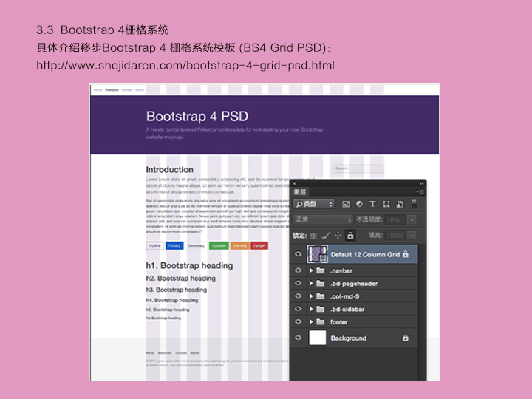This screenshot has height=399, width=532.
Task: Click folder icon of .bd-sidebar group
Action: click(x=320, y=309)
